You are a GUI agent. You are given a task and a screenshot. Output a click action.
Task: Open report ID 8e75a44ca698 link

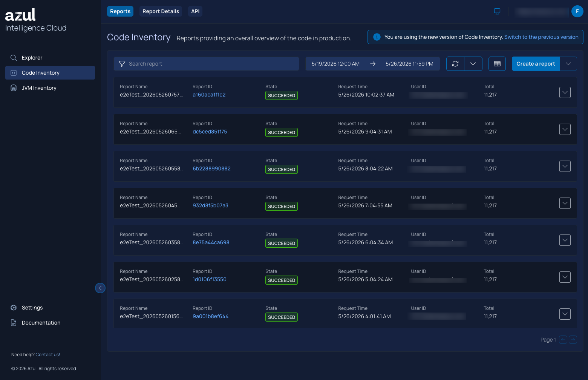tap(211, 242)
